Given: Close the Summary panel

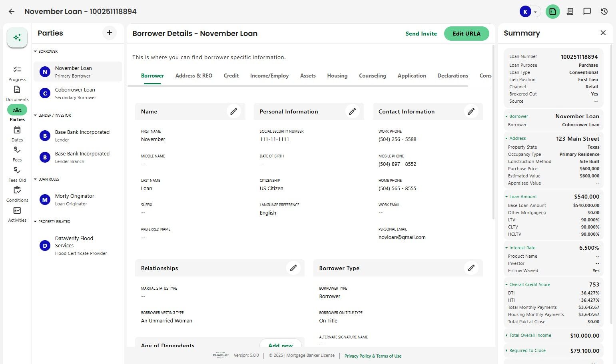Looking at the screenshot, I should click(x=603, y=33).
